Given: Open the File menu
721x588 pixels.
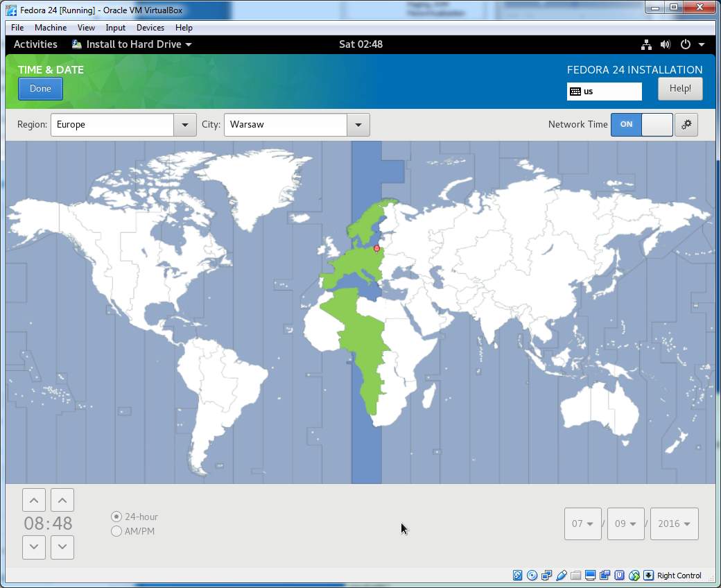Looking at the screenshot, I should click(x=17, y=28).
